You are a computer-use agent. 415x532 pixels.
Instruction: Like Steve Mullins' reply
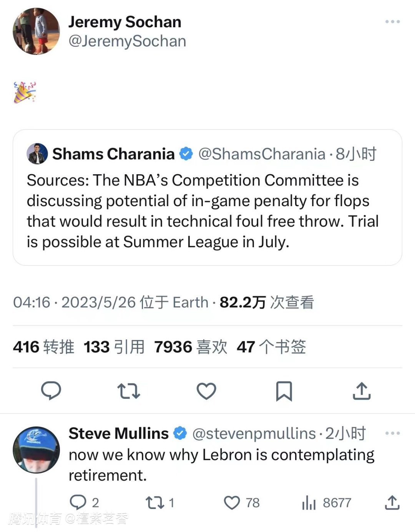(232, 502)
